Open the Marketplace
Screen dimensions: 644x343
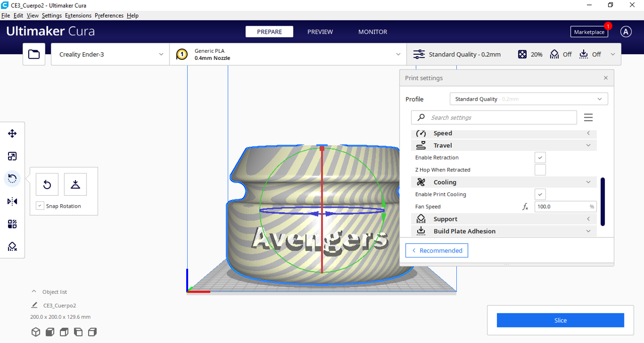pyautogui.click(x=589, y=32)
